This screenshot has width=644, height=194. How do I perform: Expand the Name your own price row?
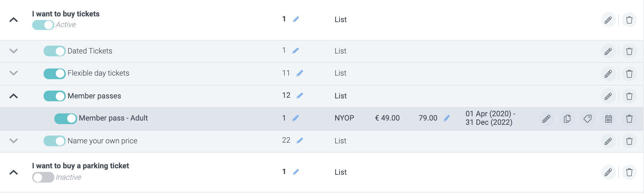coord(14,141)
